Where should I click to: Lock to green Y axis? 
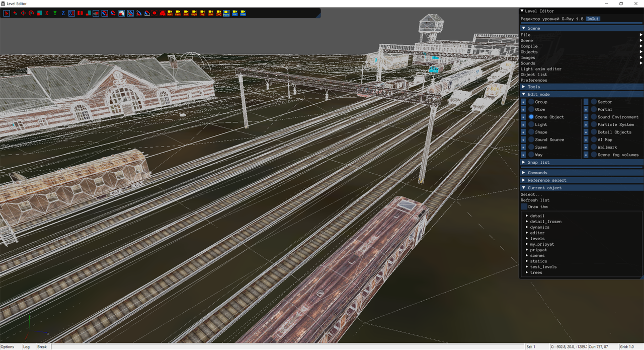click(x=55, y=13)
